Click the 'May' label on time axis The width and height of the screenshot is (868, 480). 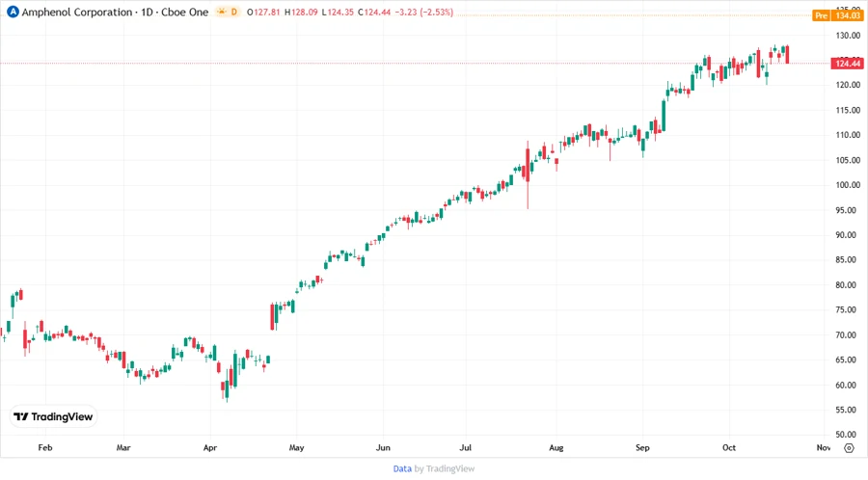tap(297, 447)
